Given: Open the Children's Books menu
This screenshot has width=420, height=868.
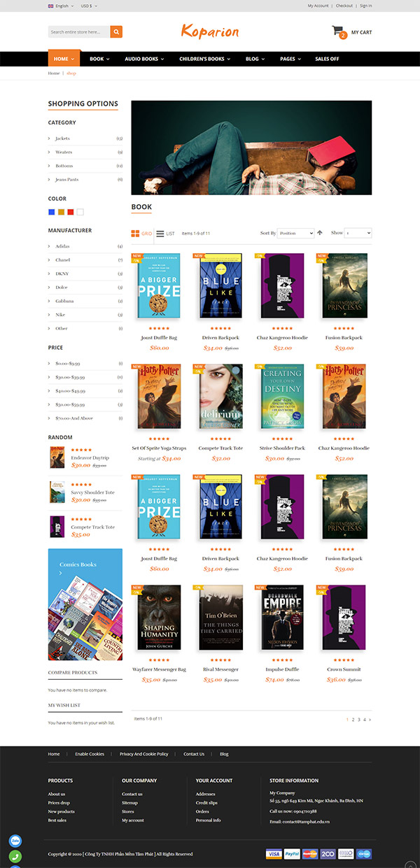Looking at the screenshot, I should pyautogui.click(x=204, y=59).
